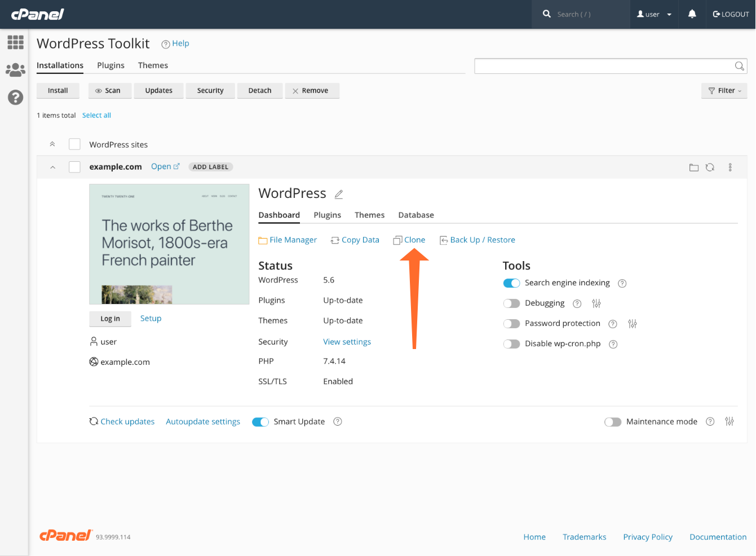
Task: Disable Search engine indexing
Action: (511, 283)
